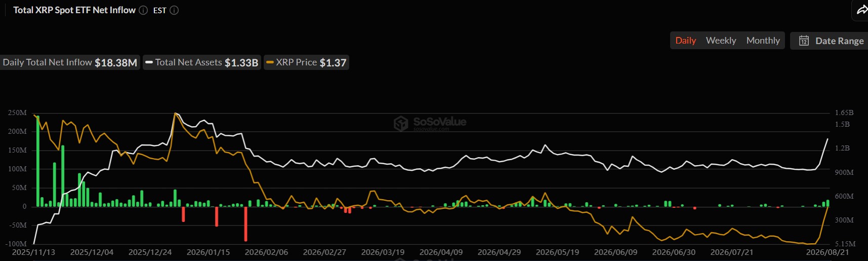Image resolution: width=868 pixels, height=261 pixels.
Task: Click the EST timezone label
Action: (x=160, y=10)
